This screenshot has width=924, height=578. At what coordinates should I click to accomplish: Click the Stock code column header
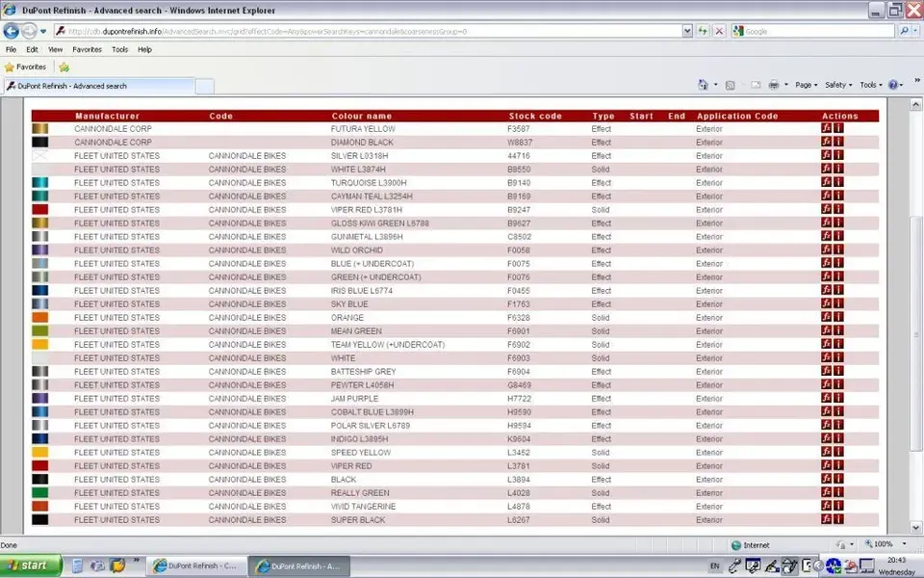535,117
